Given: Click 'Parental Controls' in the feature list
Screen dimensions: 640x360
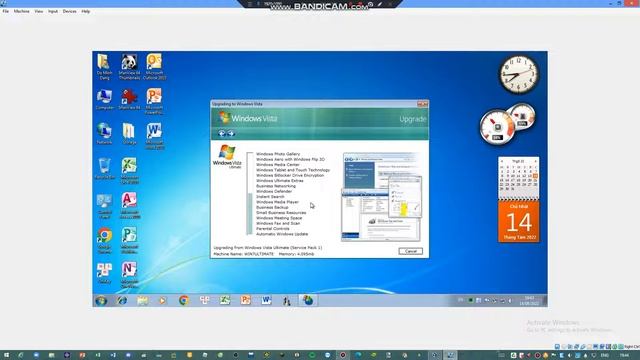Looking at the screenshot, I should [273, 229].
